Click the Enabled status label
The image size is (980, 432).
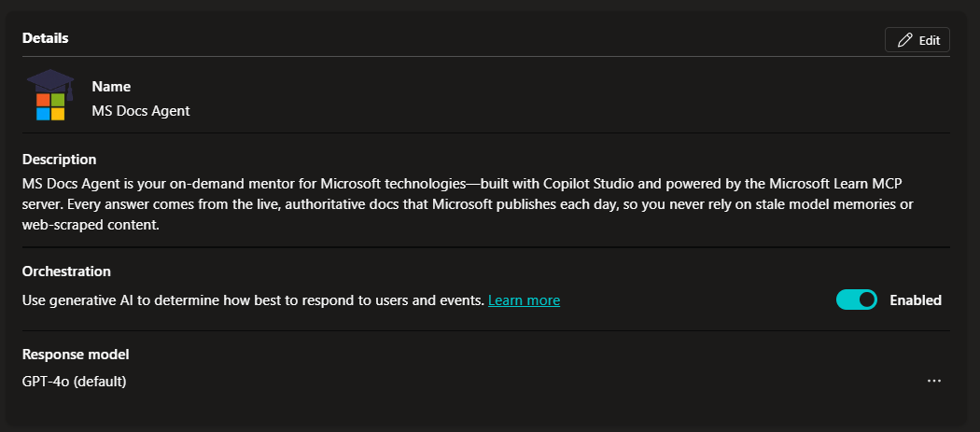point(916,300)
